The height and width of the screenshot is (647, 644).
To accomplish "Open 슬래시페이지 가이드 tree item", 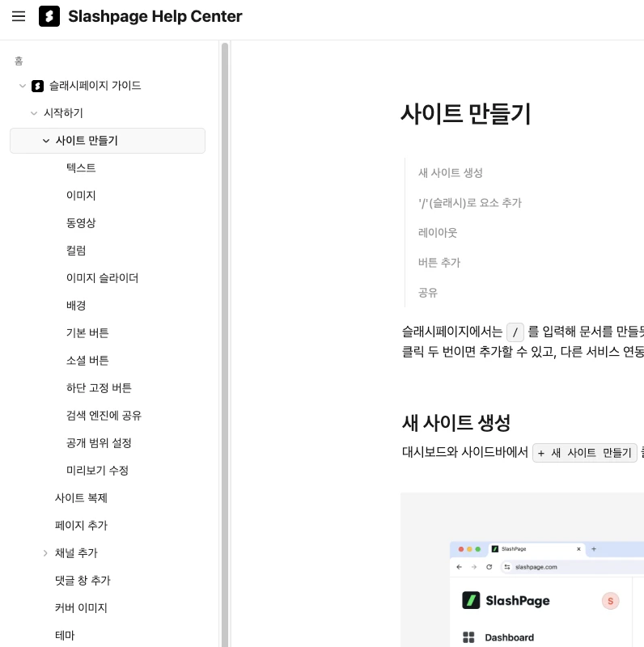I will pos(95,86).
